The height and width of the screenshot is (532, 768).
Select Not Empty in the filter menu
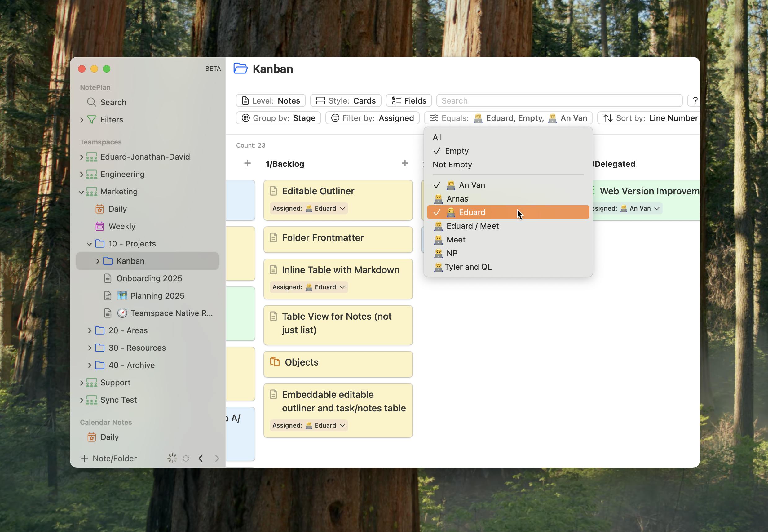508,164
